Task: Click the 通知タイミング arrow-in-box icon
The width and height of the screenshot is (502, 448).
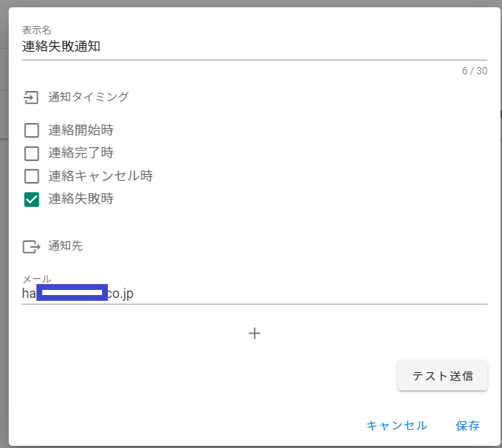Action: 31,97
